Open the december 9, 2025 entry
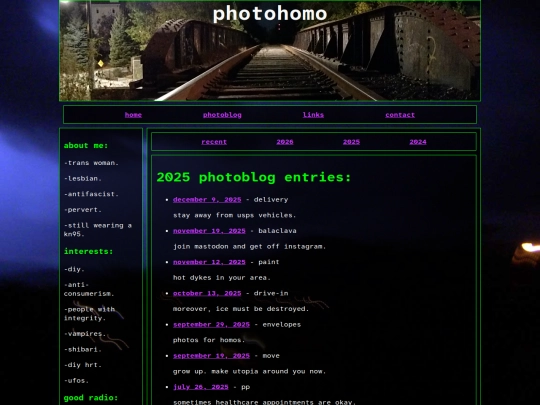The height and width of the screenshot is (405, 540). coord(207,200)
